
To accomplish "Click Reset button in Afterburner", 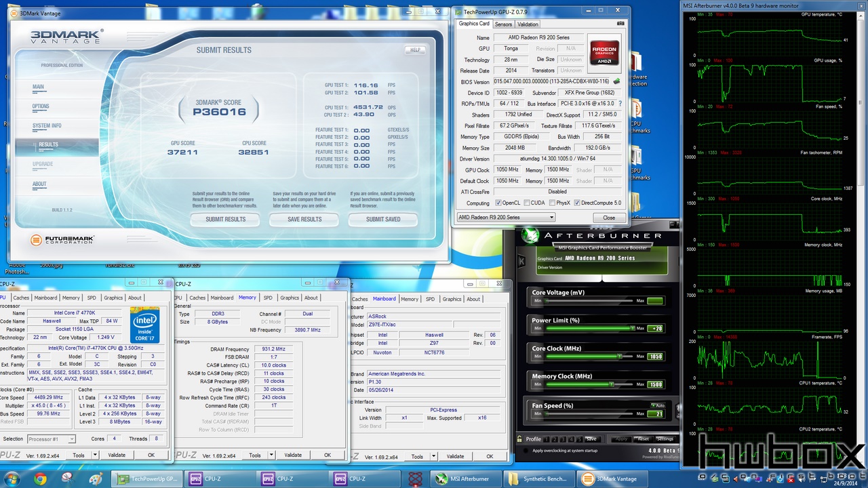I will click(643, 439).
